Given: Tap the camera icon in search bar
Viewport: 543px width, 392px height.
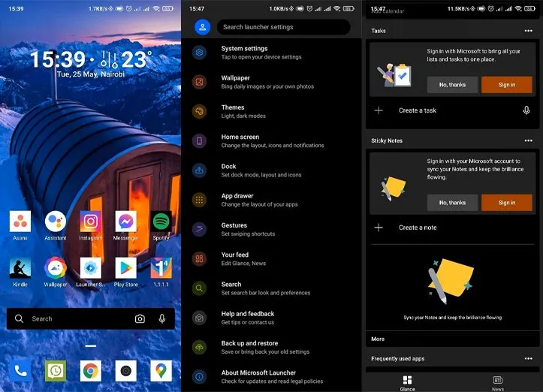Looking at the screenshot, I should pos(140,318).
